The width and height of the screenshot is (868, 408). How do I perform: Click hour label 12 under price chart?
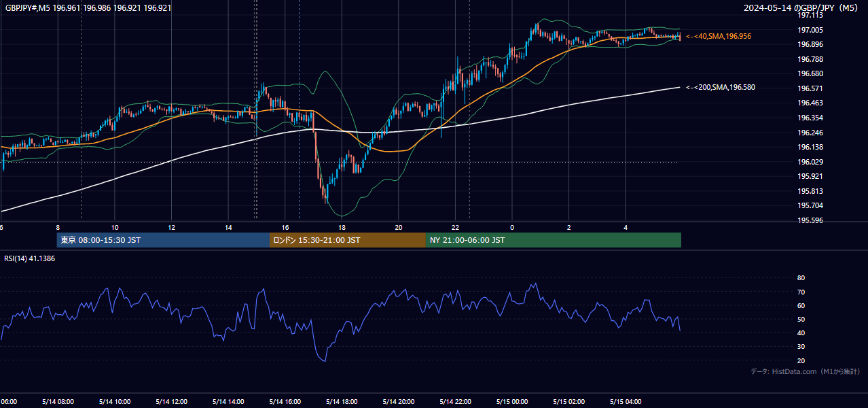pyautogui.click(x=171, y=227)
